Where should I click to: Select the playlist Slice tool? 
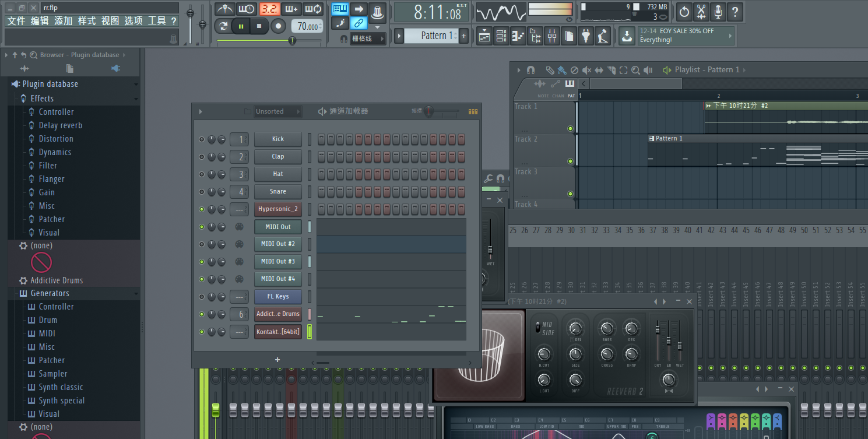pyautogui.click(x=611, y=70)
